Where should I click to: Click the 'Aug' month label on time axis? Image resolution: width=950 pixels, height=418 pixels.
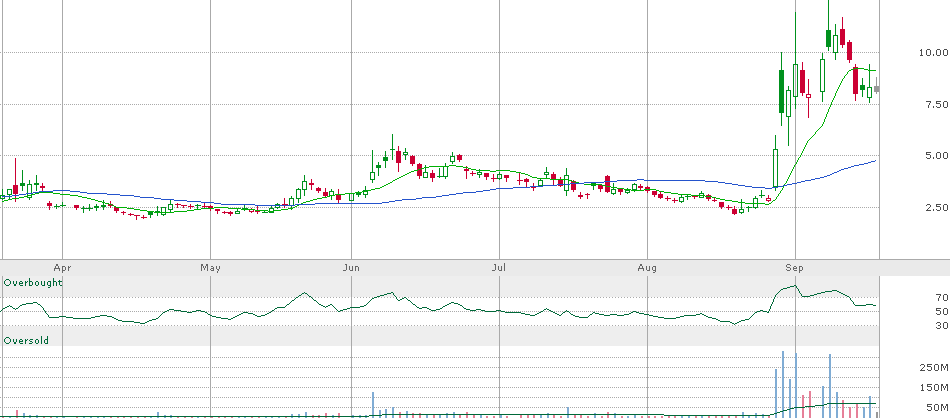[x=648, y=267]
